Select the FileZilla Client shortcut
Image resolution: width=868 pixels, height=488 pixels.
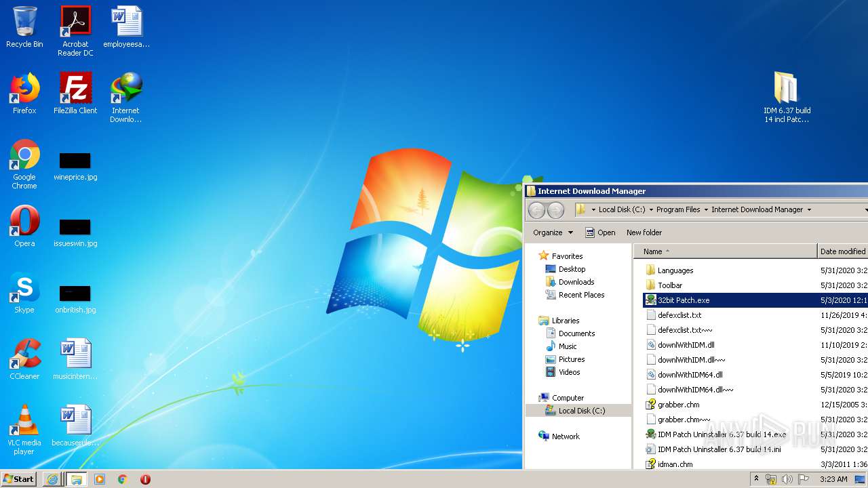pyautogui.click(x=75, y=94)
